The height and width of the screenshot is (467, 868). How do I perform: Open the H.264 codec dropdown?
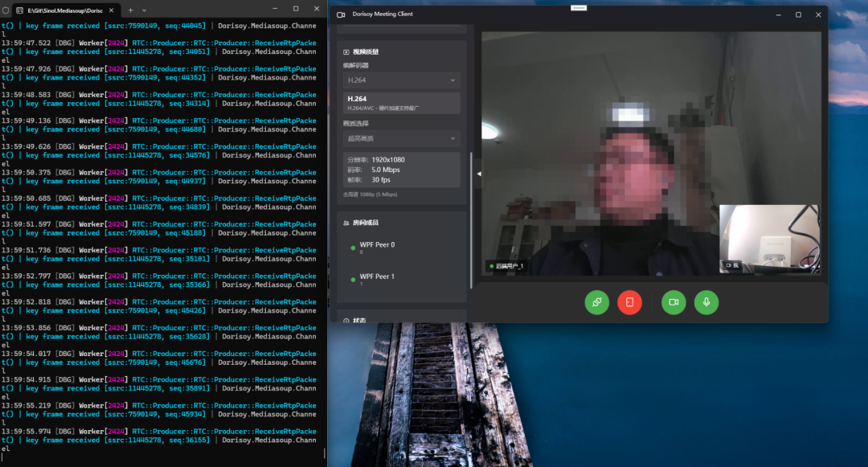[401, 80]
